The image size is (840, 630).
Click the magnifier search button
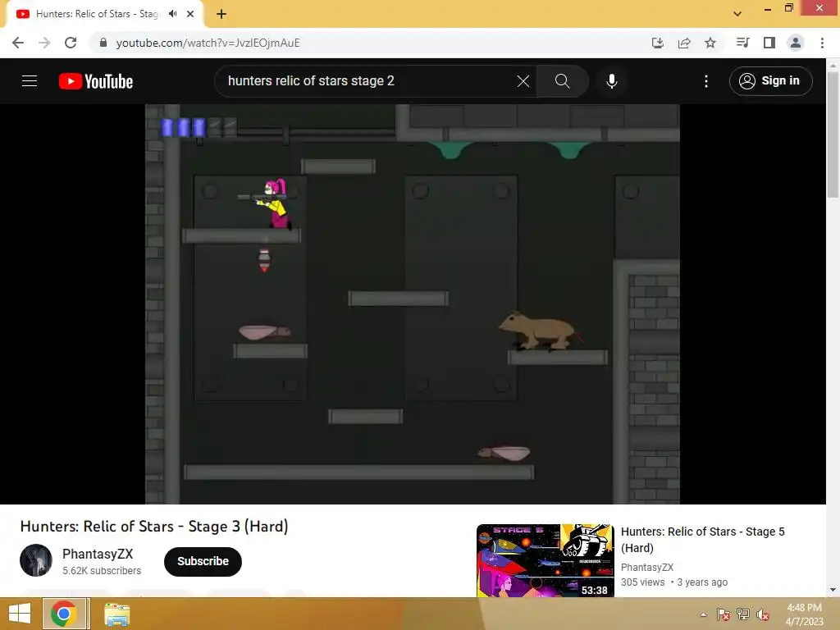[x=562, y=81]
